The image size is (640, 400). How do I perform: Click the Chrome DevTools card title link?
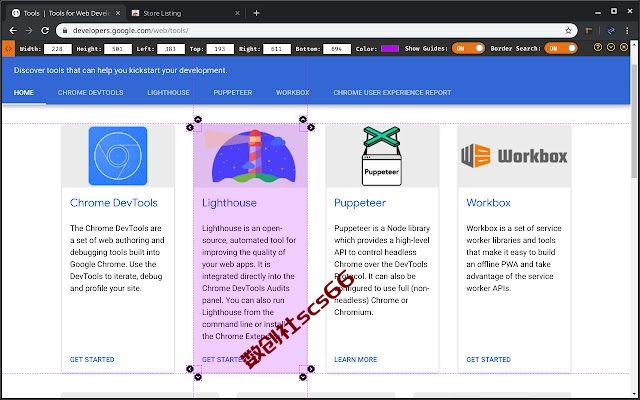[113, 203]
